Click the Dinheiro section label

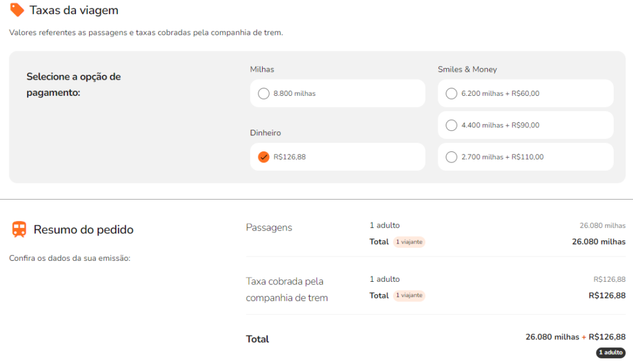[x=266, y=133]
